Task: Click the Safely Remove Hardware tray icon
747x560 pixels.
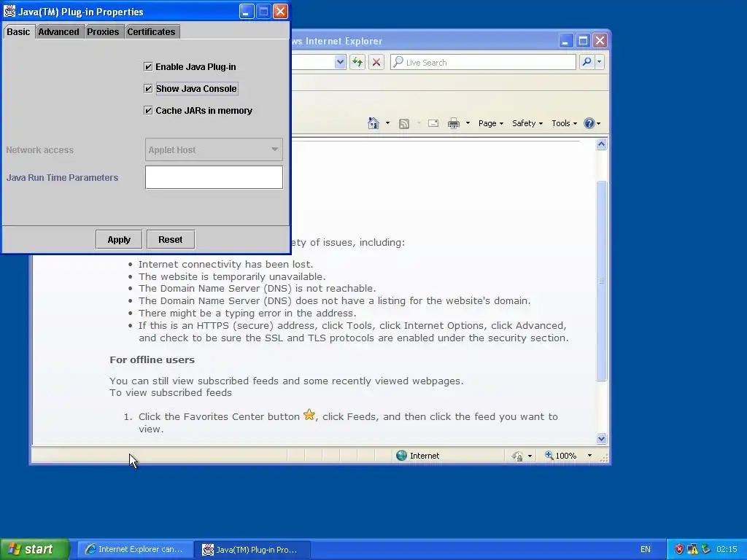Action: [705, 549]
